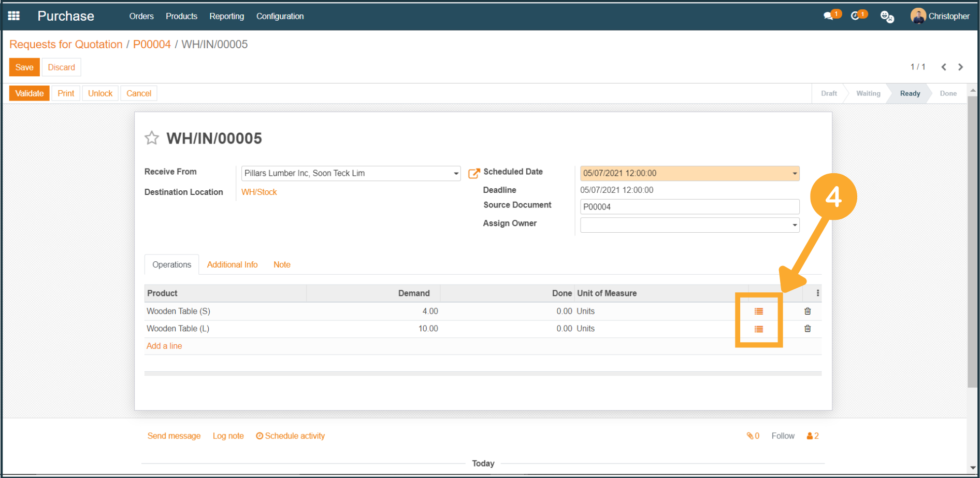Open detailed operations for Wooden Table (S)

tap(758, 312)
